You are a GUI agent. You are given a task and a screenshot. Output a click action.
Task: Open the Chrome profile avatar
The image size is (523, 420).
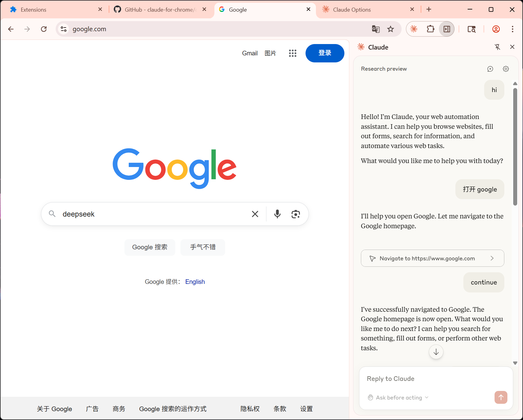tap(496, 29)
